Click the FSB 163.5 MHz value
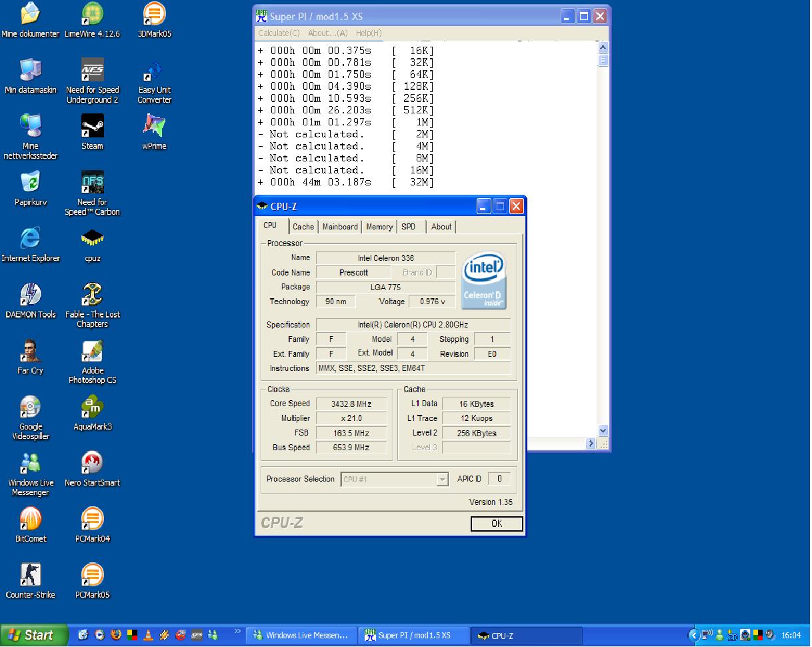 351,433
